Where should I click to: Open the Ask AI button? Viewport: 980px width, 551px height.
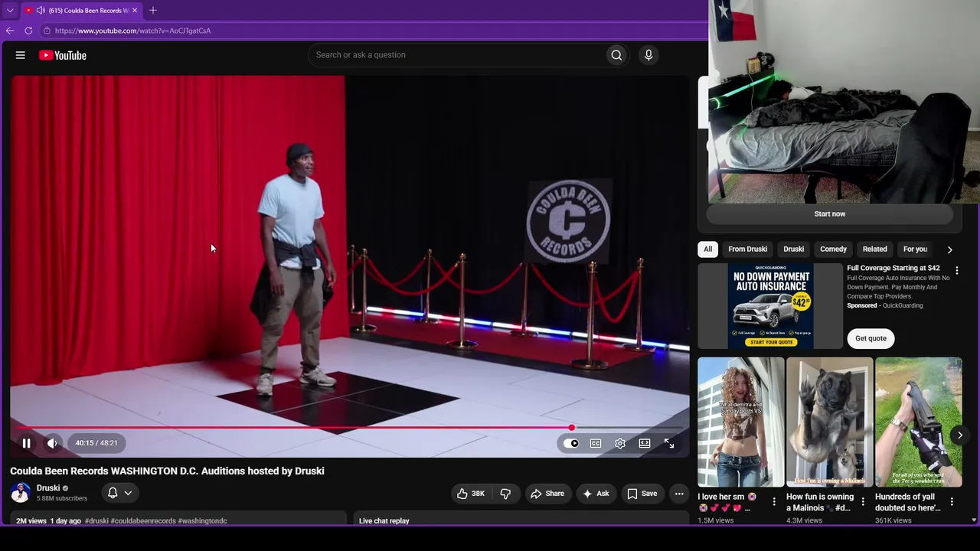pos(596,494)
